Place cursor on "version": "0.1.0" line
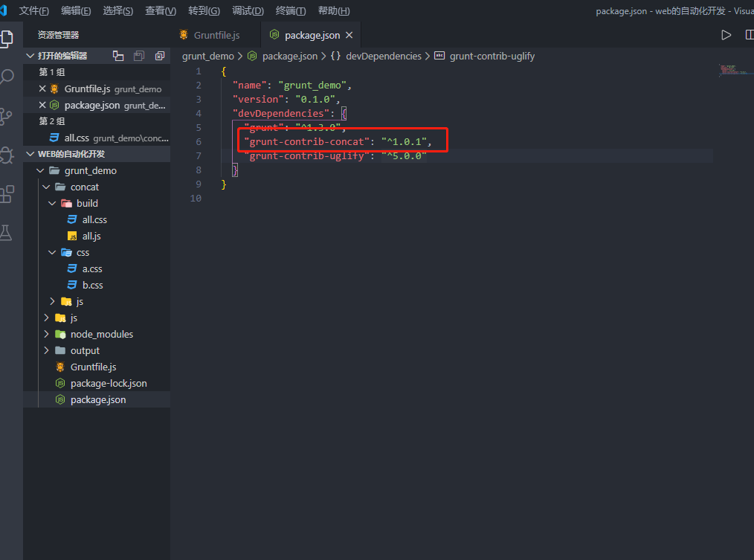Screen dimensions: 754x560 pos(286,99)
